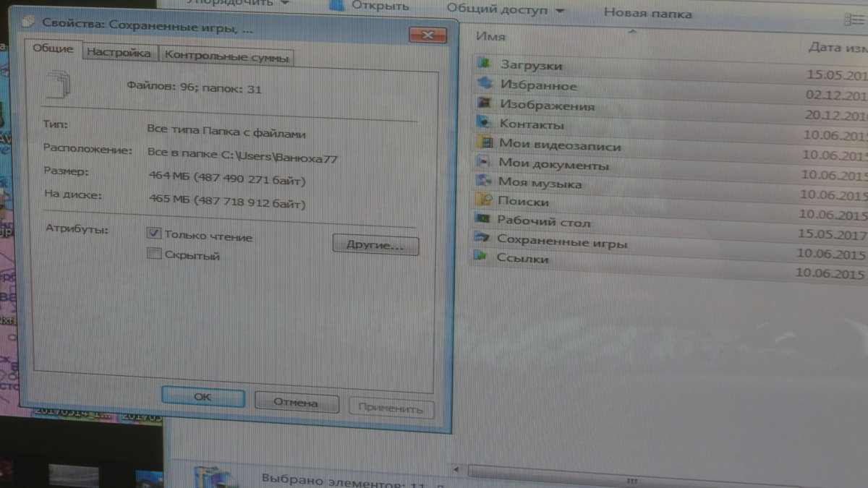The image size is (868, 488).
Task: Expand the Общий доступ dropdown
Action: pos(506,10)
